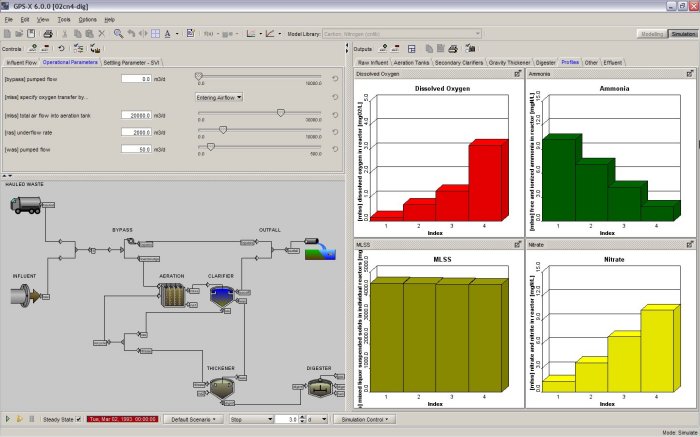The height and width of the screenshot is (437, 700).
Task: Click the digester unit icon
Action: coord(319,387)
